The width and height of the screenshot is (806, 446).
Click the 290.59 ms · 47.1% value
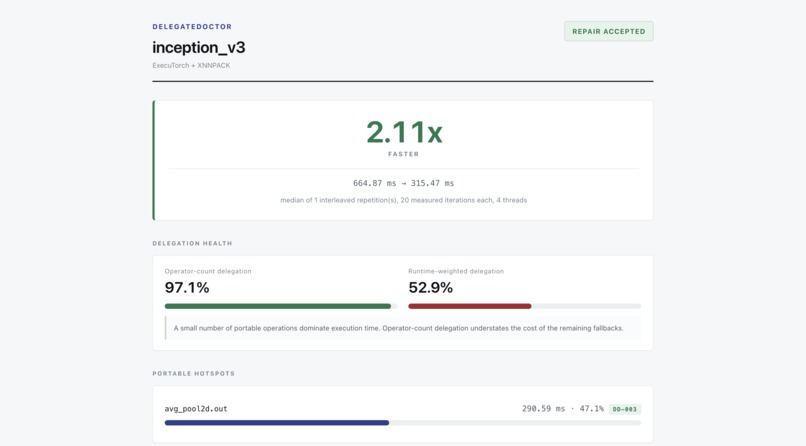click(563, 409)
